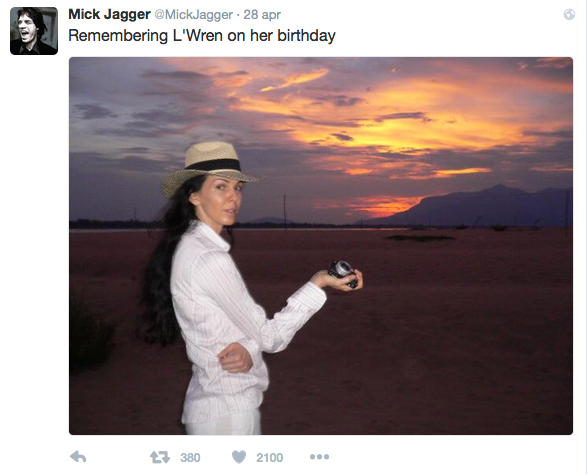Open Mick Jagger's profile picture
The width and height of the screenshot is (587, 474).
coord(34,31)
